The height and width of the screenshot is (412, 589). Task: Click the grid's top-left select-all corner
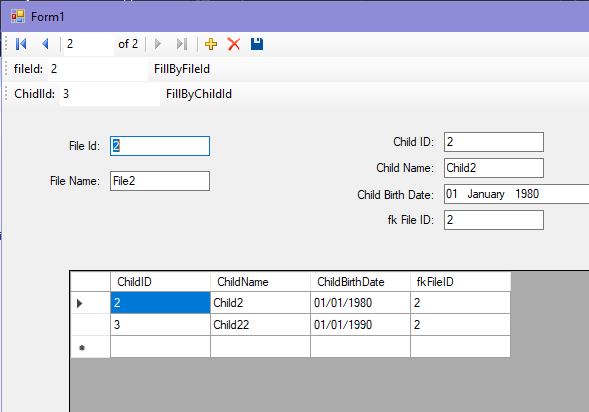tap(91, 282)
